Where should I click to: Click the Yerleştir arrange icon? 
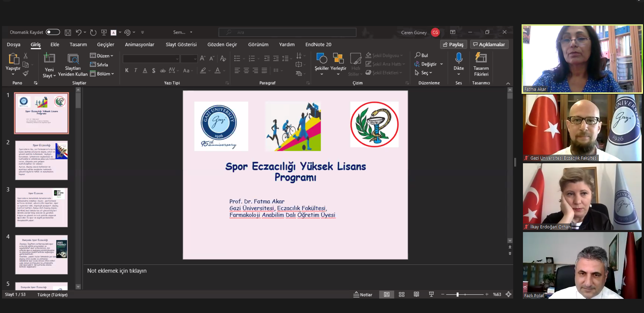(x=338, y=58)
